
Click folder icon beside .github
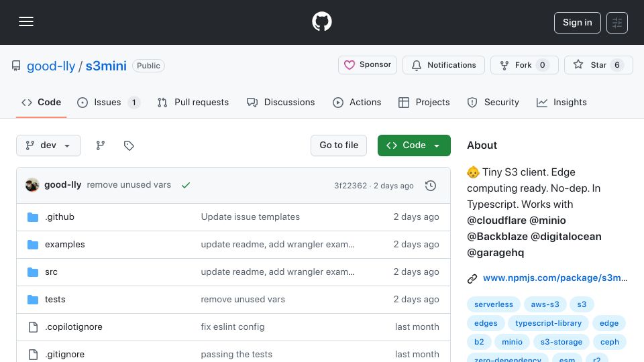point(33,217)
